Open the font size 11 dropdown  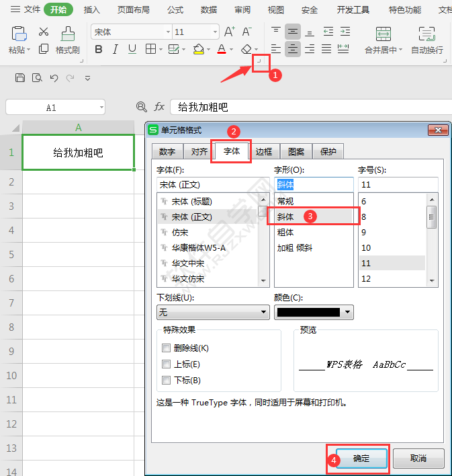(x=215, y=32)
